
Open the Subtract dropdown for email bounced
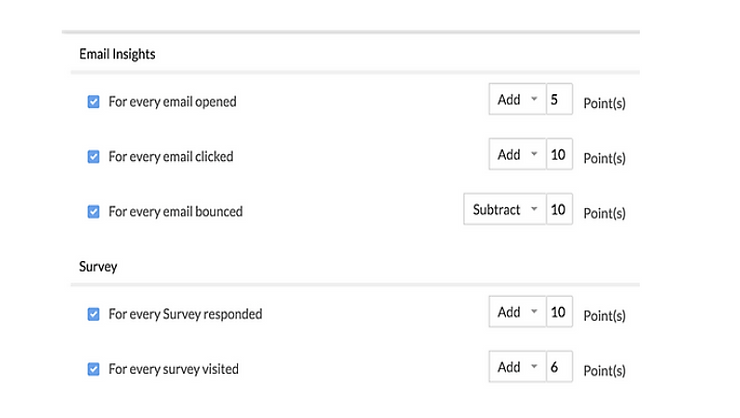pyautogui.click(x=504, y=210)
